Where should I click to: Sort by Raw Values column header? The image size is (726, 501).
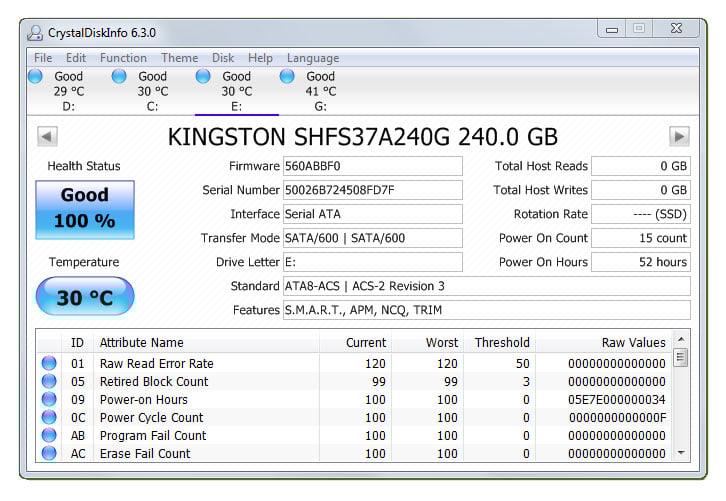point(603,343)
